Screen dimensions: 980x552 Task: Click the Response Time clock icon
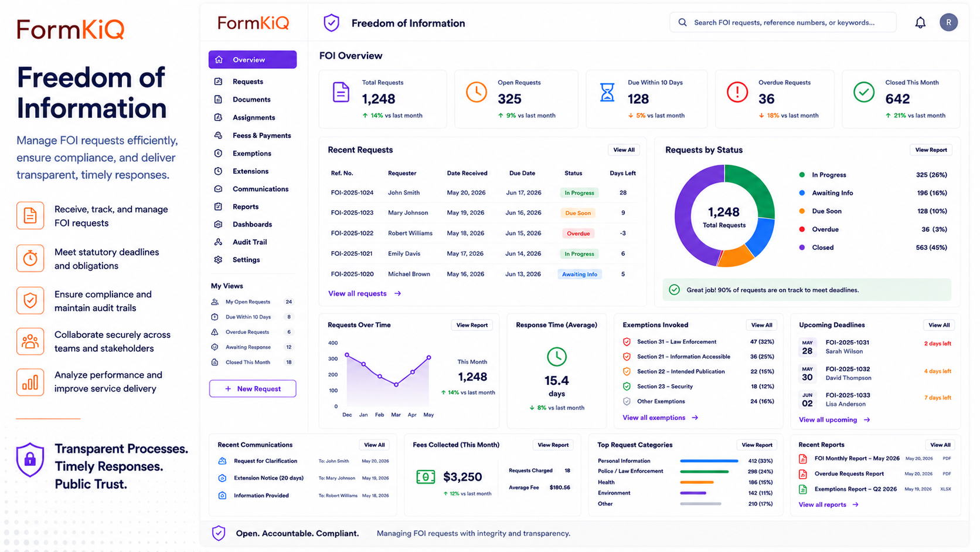[556, 357]
